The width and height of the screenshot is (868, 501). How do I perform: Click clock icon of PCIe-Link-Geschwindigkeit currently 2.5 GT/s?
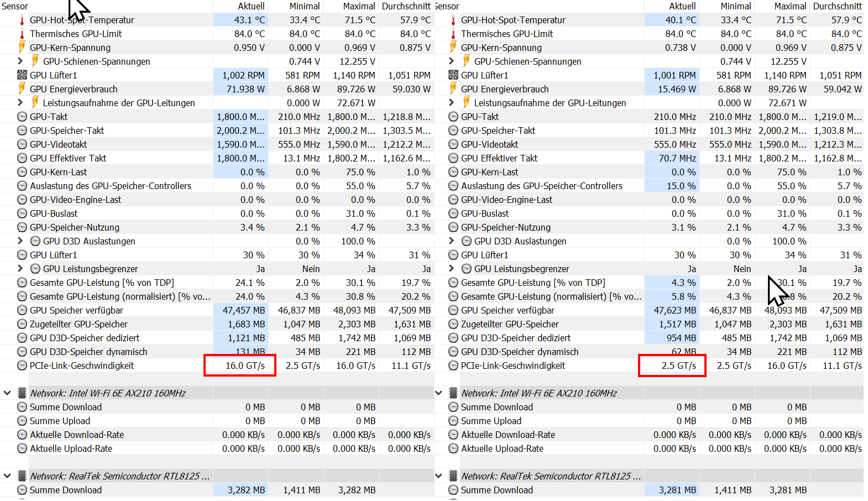click(453, 366)
